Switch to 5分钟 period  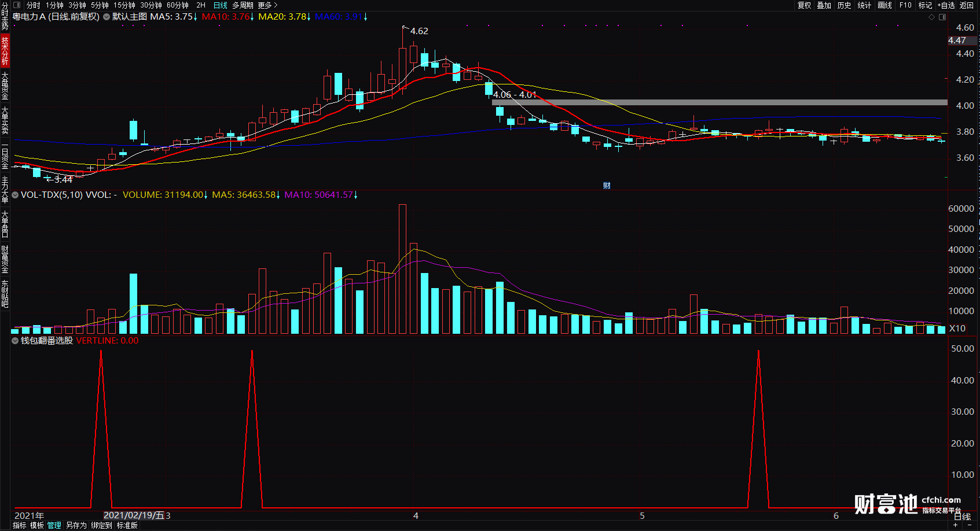(100, 5)
